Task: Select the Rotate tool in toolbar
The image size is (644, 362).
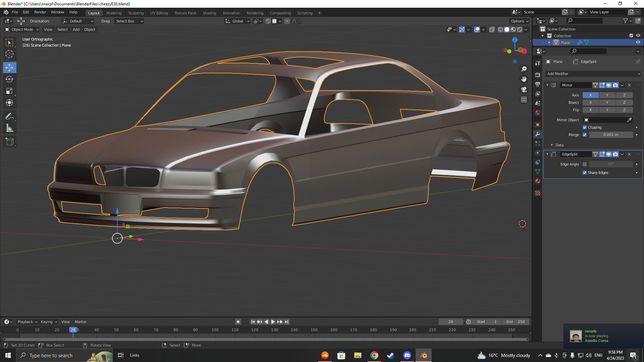Action: pos(9,79)
